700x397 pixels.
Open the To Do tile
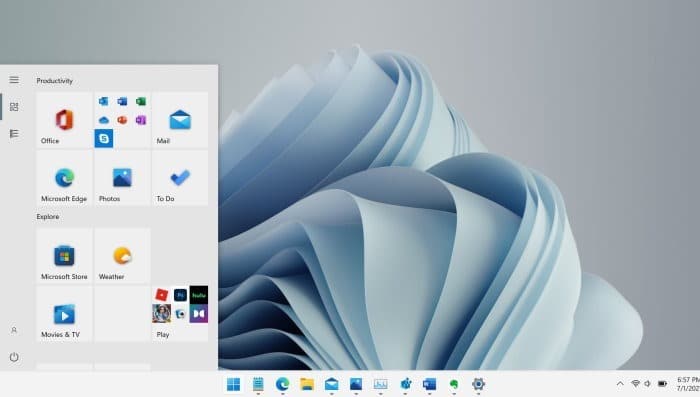point(180,178)
